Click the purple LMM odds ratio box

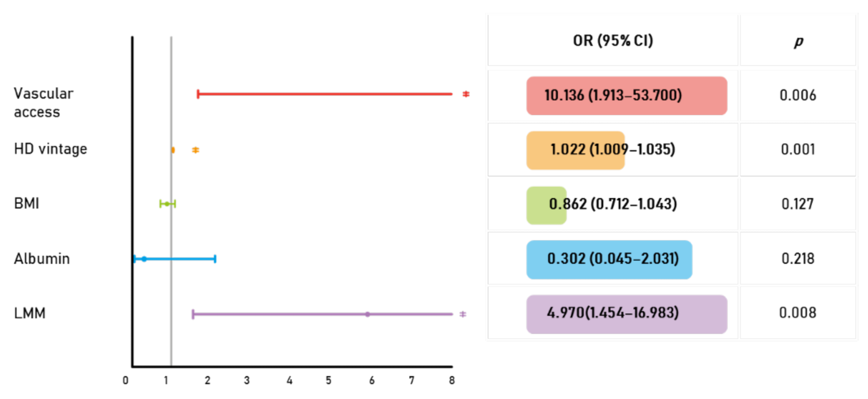[x=626, y=314]
